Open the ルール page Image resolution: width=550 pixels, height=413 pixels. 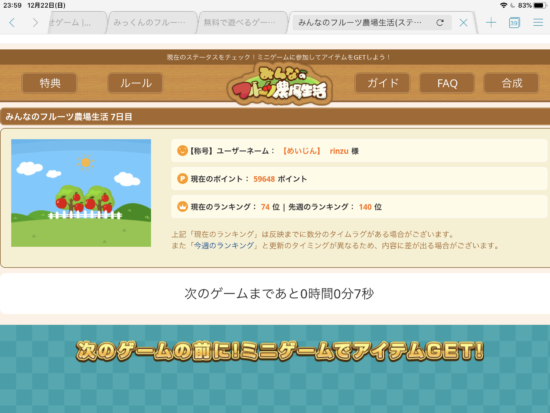click(x=136, y=83)
